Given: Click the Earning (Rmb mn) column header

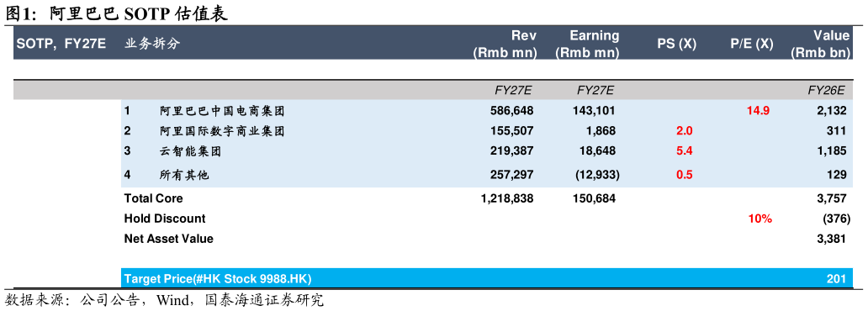Looking at the screenshot, I should pos(587,44).
